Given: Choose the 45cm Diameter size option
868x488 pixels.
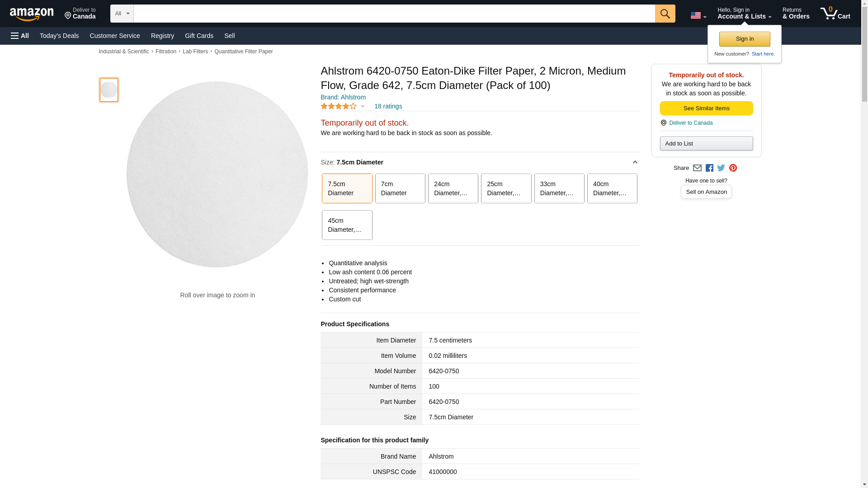Looking at the screenshot, I should [347, 225].
